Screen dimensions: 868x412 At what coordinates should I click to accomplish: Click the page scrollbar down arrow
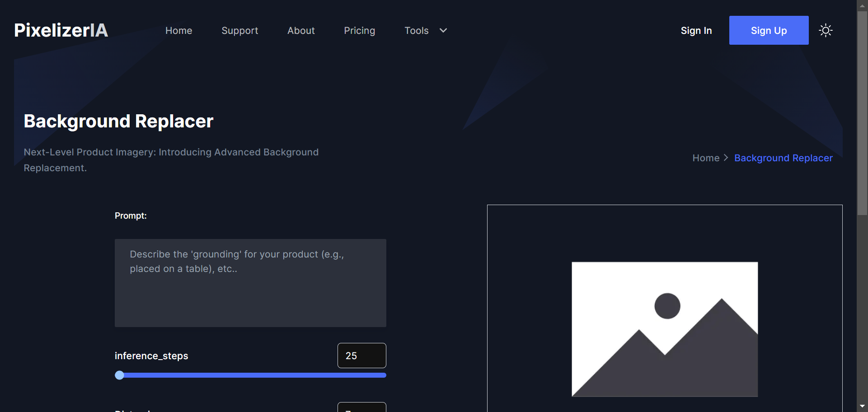(x=862, y=407)
